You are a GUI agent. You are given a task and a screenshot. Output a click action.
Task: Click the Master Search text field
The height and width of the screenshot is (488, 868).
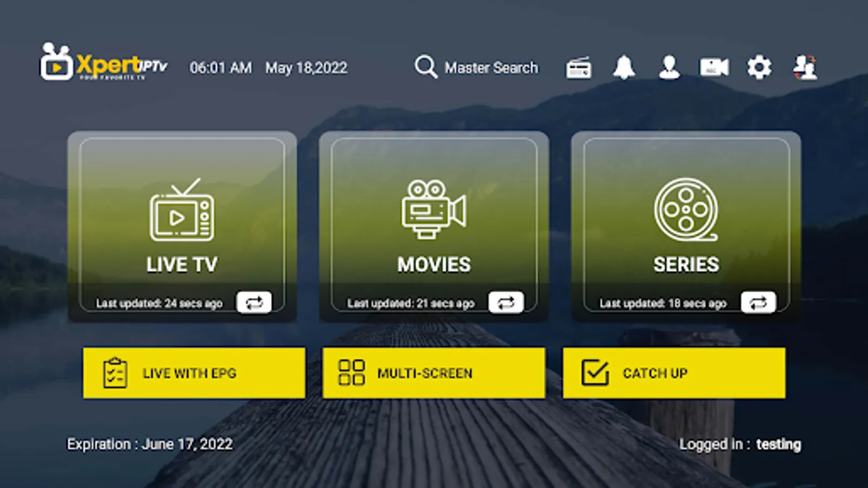tap(492, 67)
